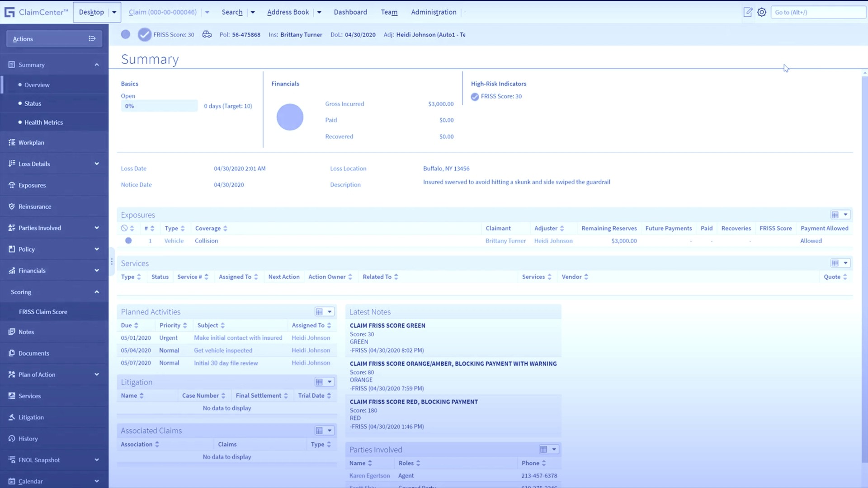Click the Litigation gavel icon in sidebar
The width and height of the screenshot is (868, 488).
pyautogui.click(x=12, y=417)
